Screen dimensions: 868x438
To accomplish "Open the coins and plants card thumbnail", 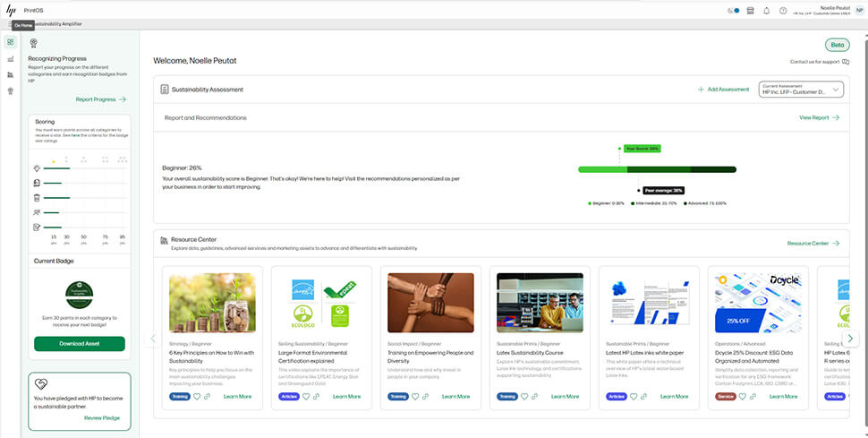I will 213,303.
